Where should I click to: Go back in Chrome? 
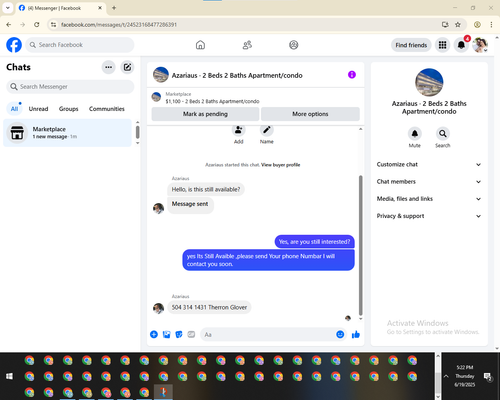[9, 25]
